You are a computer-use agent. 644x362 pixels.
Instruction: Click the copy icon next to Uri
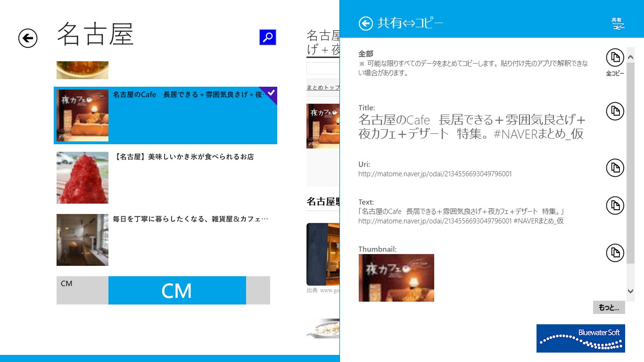[615, 168]
